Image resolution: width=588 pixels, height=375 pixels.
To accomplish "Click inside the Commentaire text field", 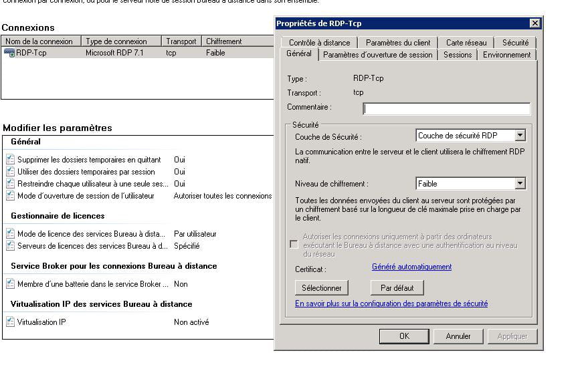I will point(446,108).
